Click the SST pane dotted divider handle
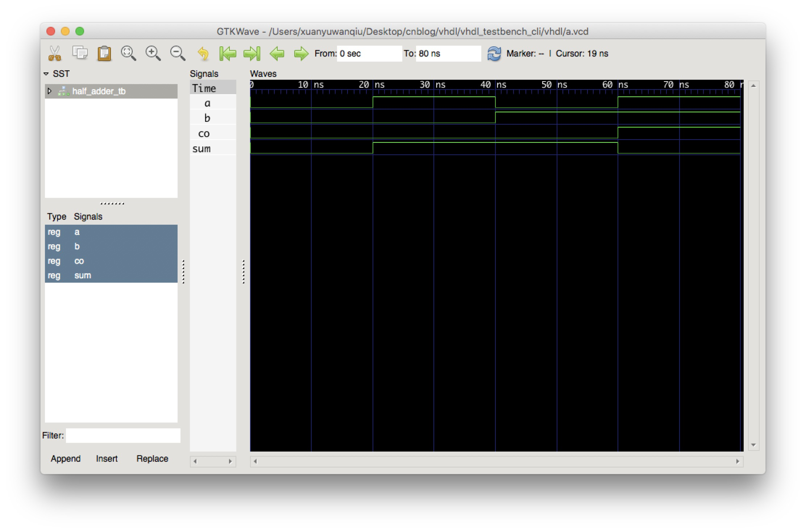This screenshot has height=532, width=806. coord(112,203)
